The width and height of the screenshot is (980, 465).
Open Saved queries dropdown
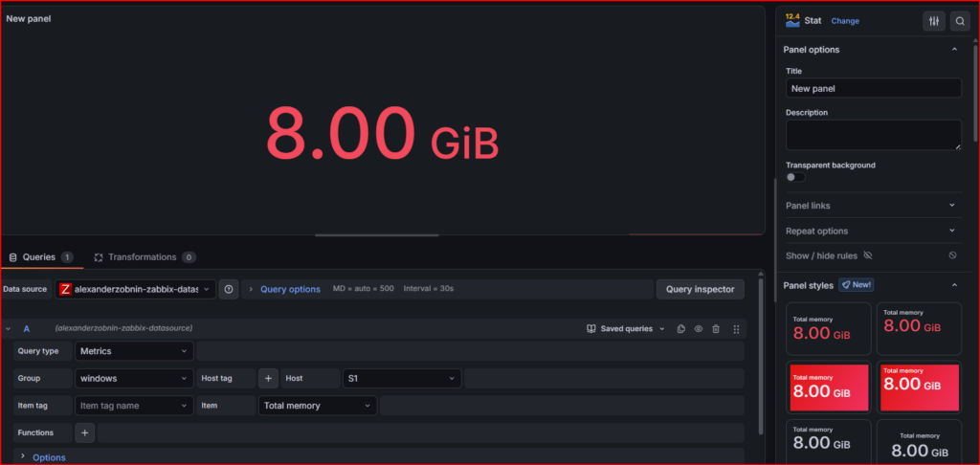tap(626, 329)
